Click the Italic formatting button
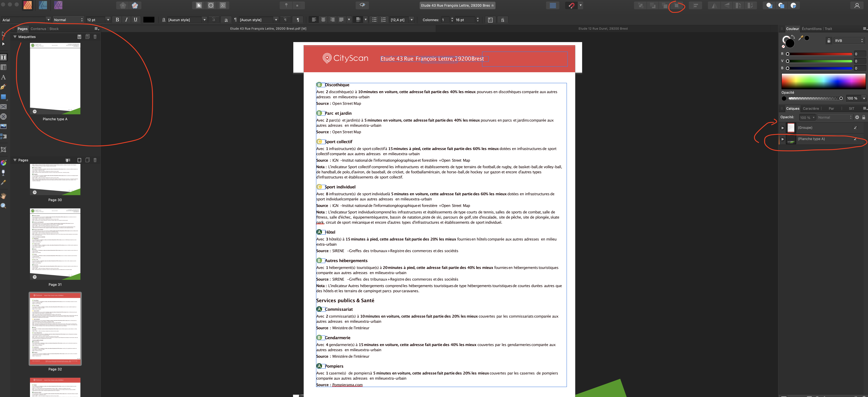Screen dimensions: 868x397 pos(126,20)
